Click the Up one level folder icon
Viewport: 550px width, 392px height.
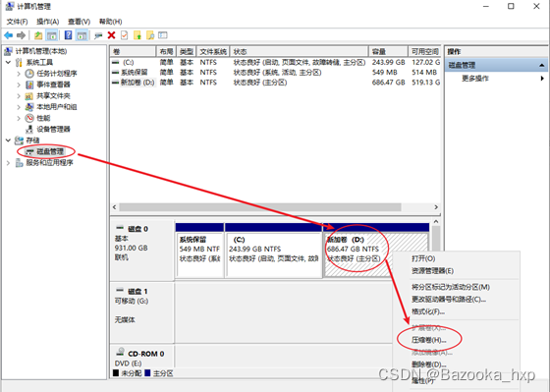click(38, 35)
